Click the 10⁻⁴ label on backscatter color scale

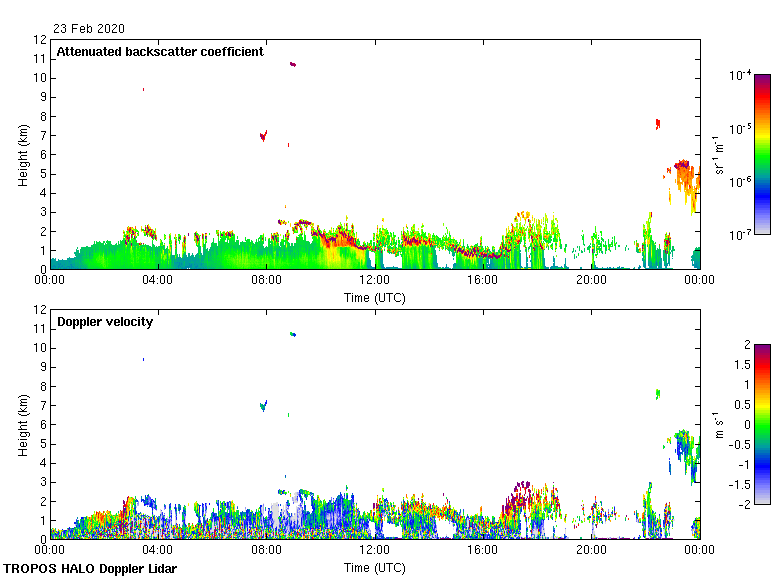[x=740, y=75]
